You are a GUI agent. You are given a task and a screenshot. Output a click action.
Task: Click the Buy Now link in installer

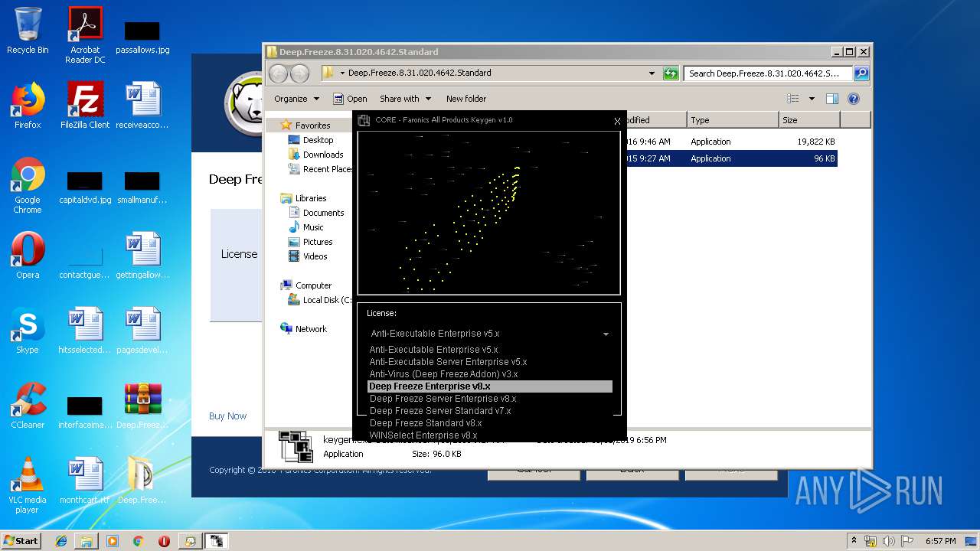click(x=227, y=416)
